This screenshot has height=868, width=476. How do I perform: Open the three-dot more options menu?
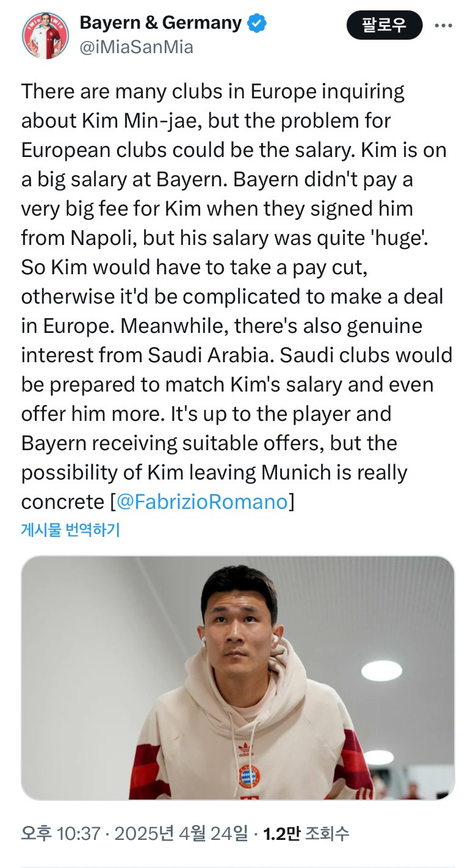[x=443, y=26]
